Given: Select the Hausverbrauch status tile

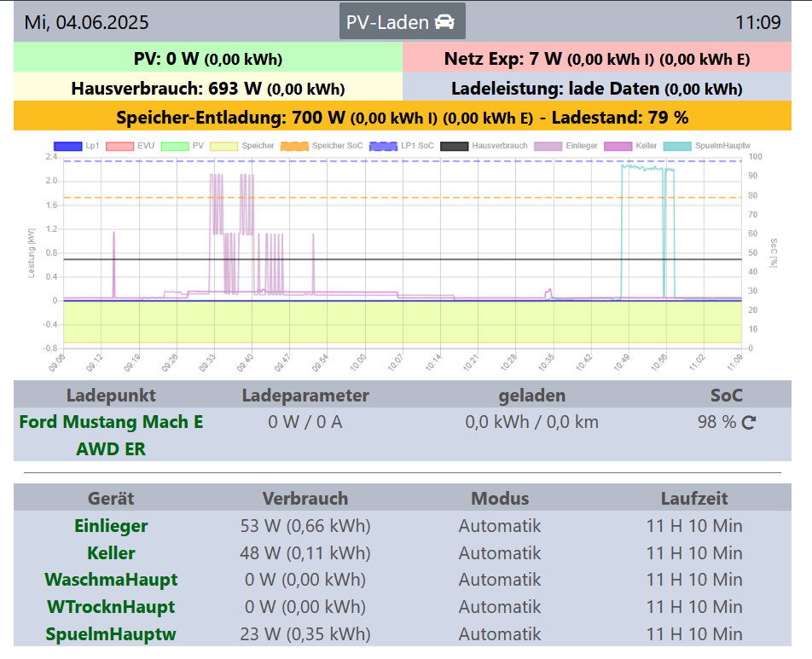Looking at the screenshot, I should coord(203,89).
